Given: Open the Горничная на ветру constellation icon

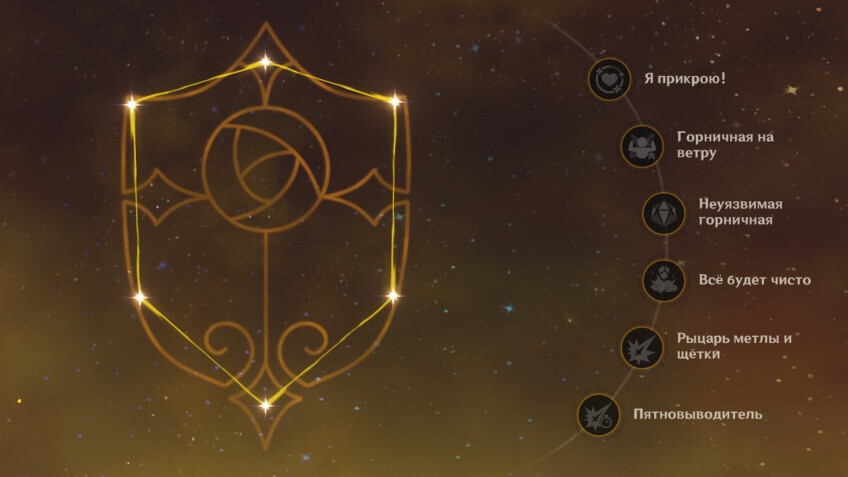Looking at the screenshot, I should click(x=641, y=147).
